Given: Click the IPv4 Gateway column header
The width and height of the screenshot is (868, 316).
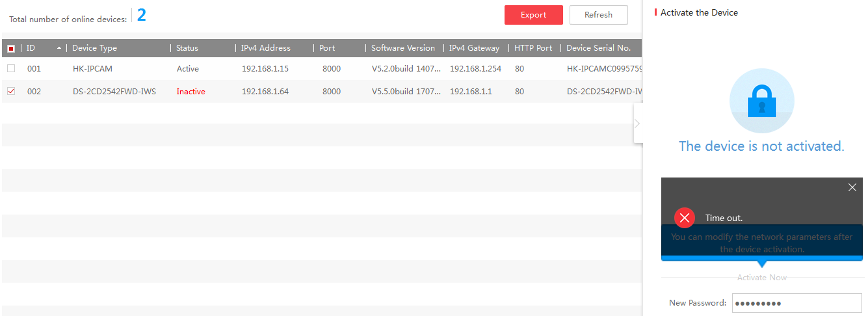Looking at the screenshot, I should [x=474, y=48].
